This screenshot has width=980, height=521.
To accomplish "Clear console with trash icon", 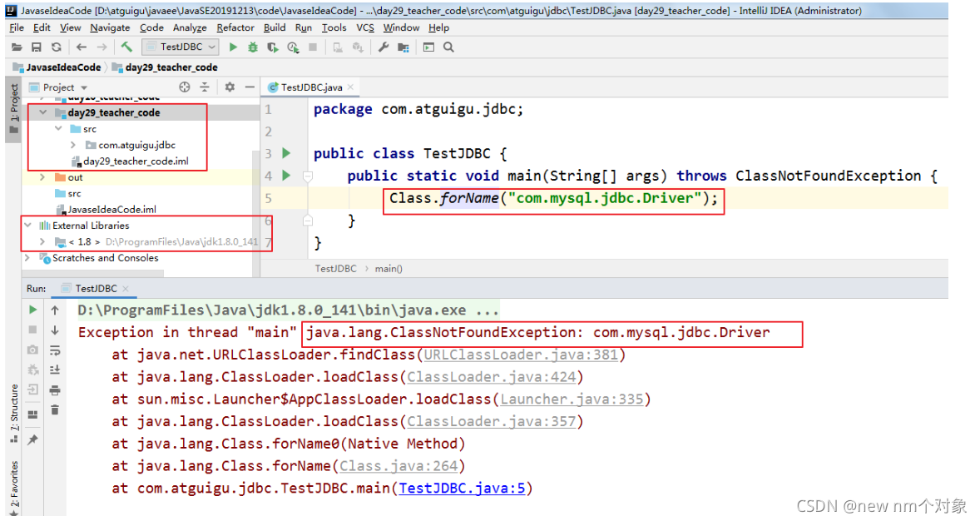I will tap(55, 410).
